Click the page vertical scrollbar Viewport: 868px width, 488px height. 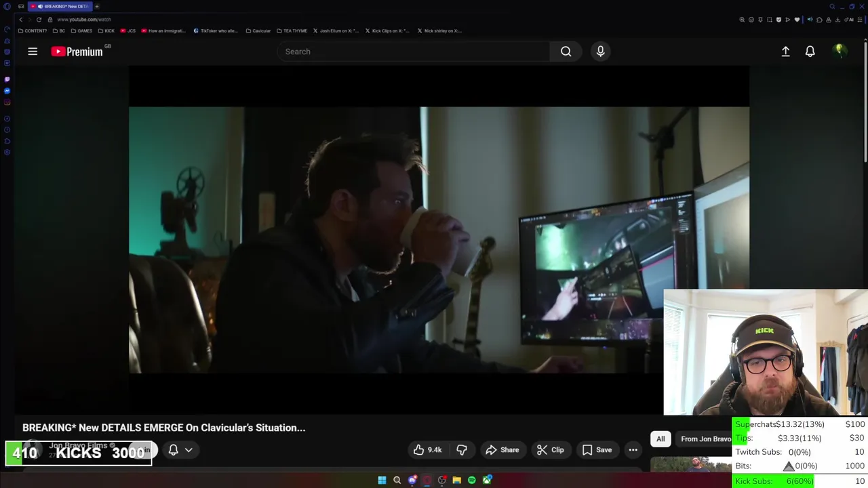click(865, 102)
